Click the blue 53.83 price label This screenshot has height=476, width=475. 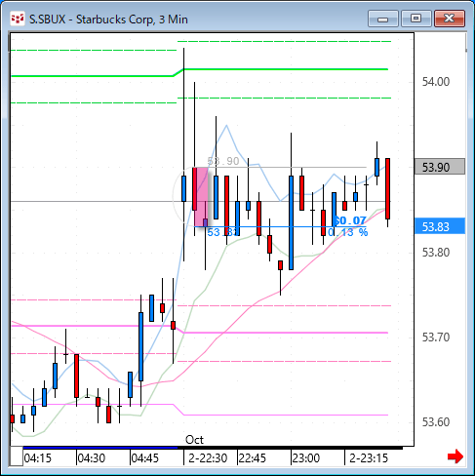(440, 226)
